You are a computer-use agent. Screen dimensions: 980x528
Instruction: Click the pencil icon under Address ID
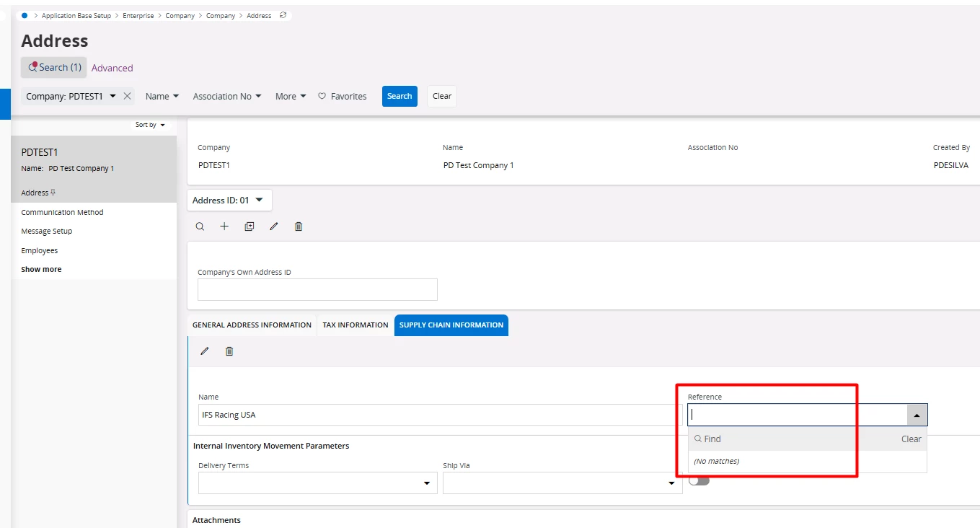tap(274, 226)
